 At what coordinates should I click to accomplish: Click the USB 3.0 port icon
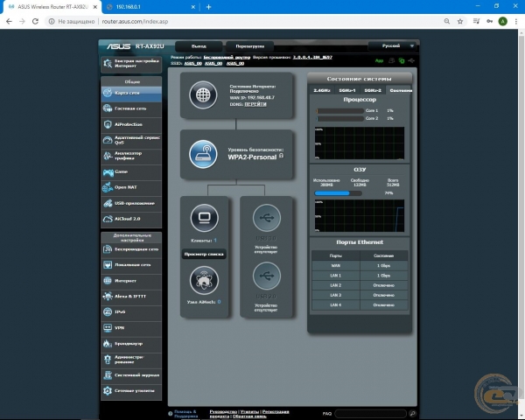267,218
